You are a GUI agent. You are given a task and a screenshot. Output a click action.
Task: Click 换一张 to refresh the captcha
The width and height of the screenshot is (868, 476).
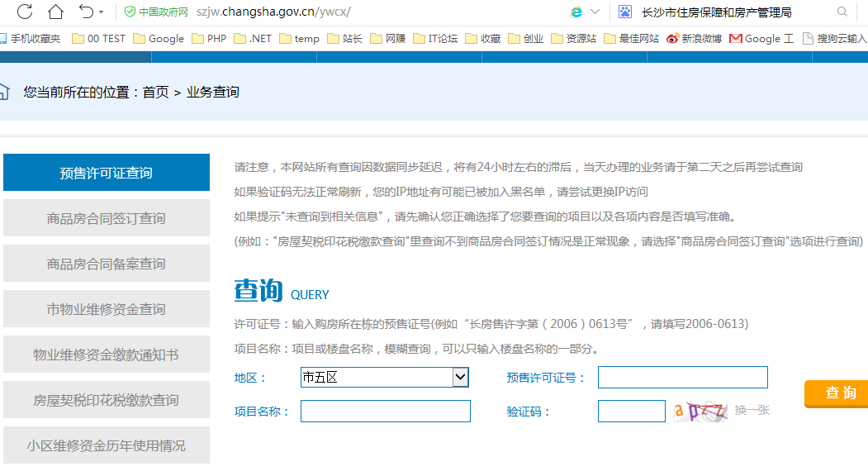[x=752, y=410]
